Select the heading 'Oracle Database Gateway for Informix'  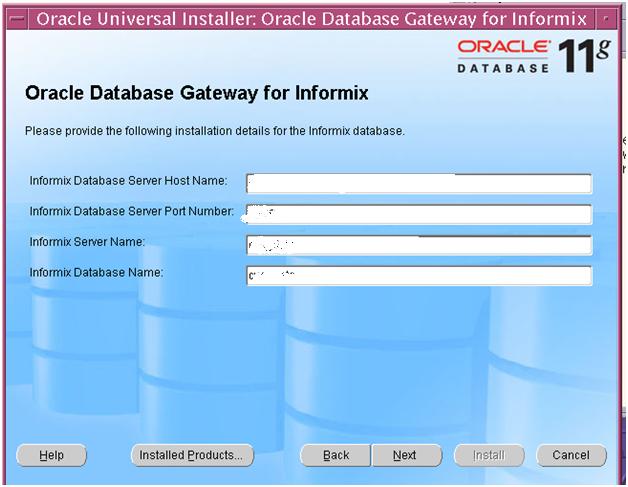[x=197, y=93]
